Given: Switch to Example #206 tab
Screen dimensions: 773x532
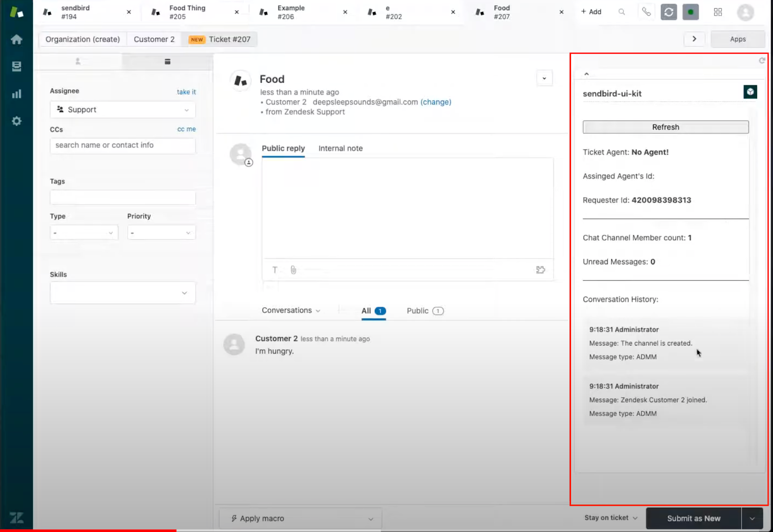Looking at the screenshot, I should (x=291, y=12).
